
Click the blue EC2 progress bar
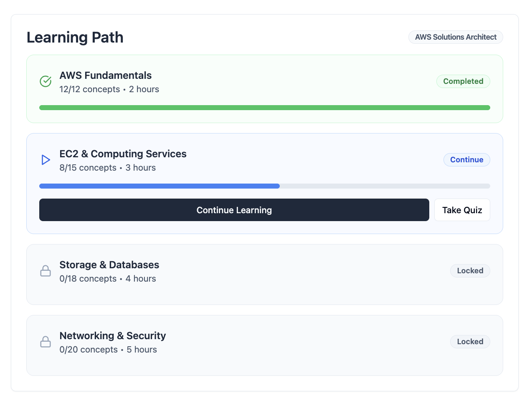click(x=160, y=186)
